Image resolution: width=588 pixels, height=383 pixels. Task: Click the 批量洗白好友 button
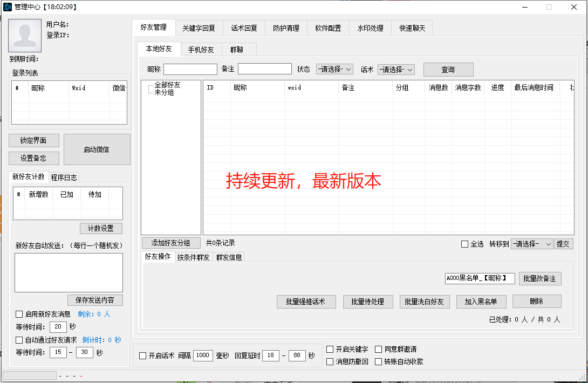point(425,302)
